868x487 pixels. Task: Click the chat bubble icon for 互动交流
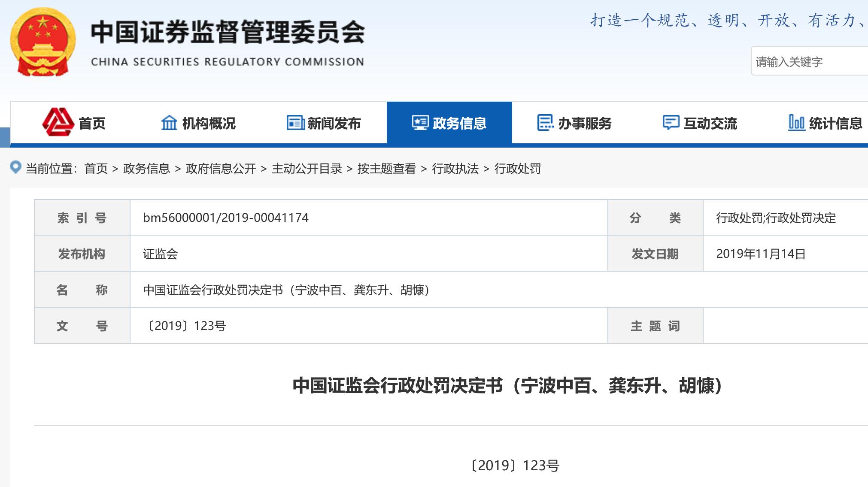pyautogui.click(x=671, y=123)
